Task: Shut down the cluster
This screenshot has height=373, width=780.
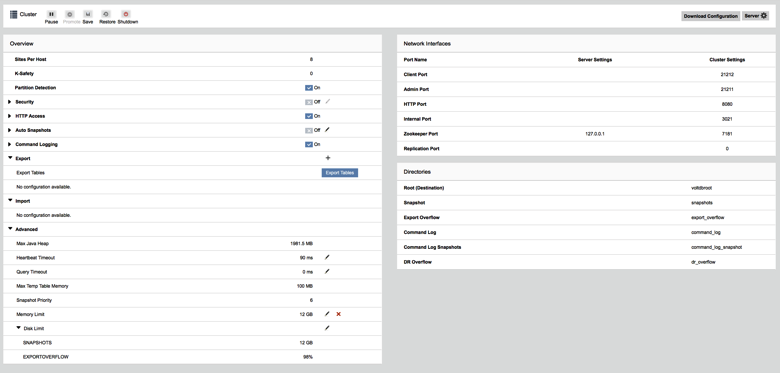Action: point(126,14)
